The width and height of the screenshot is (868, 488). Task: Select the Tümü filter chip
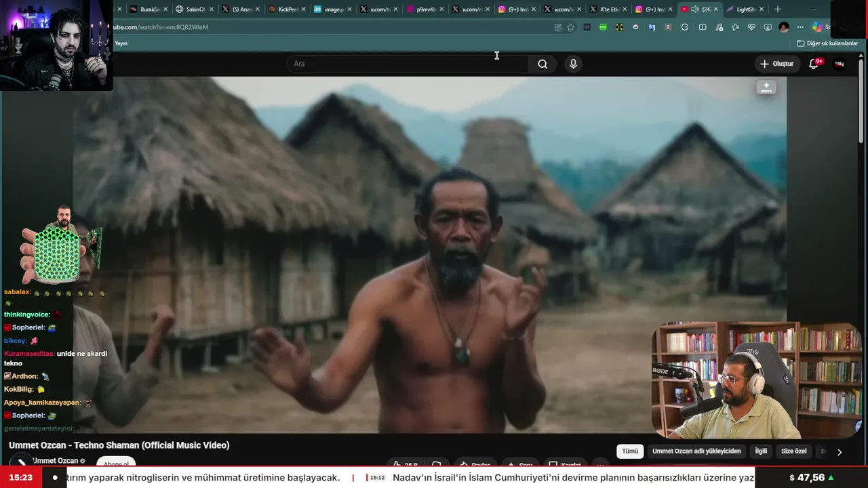(630, 451)
